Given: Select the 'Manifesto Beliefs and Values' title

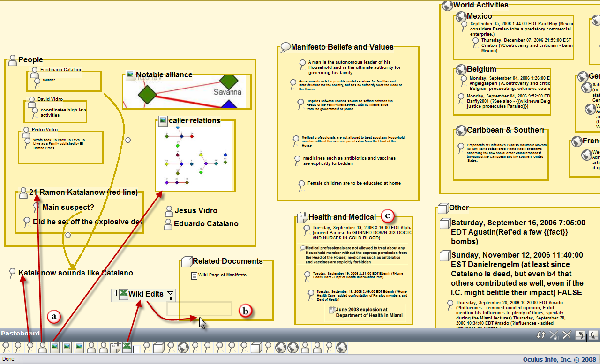Looking at the screenshot, I should point(342,47).
